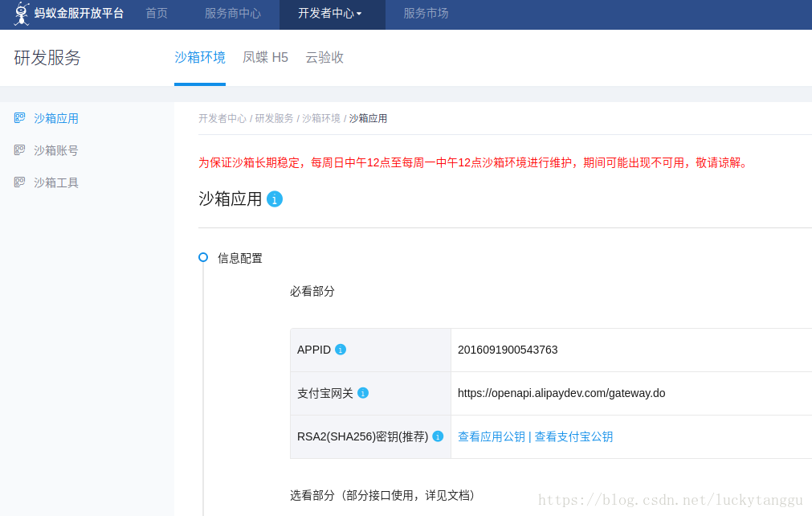This screenshot has width=812, height=516.
Task: Switch to the 云验收 tab
Action: point(324,58)
